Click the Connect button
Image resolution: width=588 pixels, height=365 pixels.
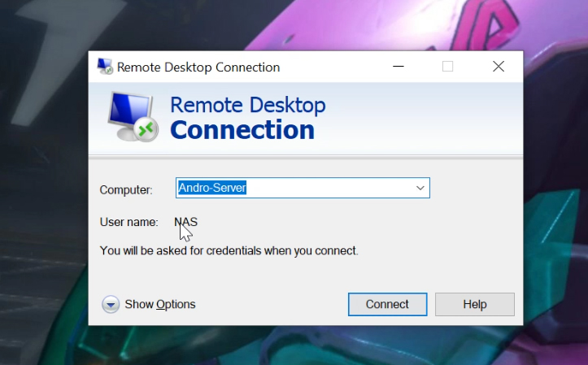(x=387, y=304)
